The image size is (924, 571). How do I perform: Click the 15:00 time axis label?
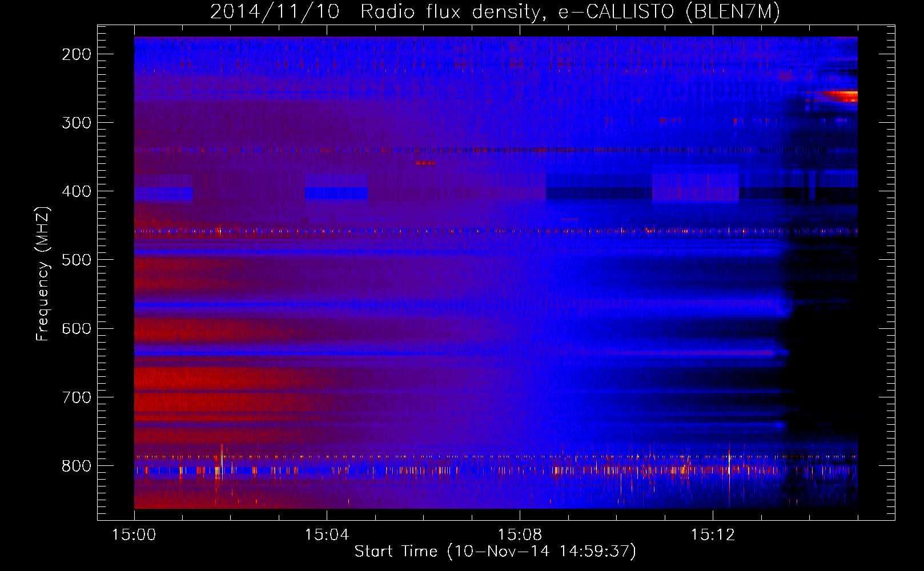tap(134, 534)
